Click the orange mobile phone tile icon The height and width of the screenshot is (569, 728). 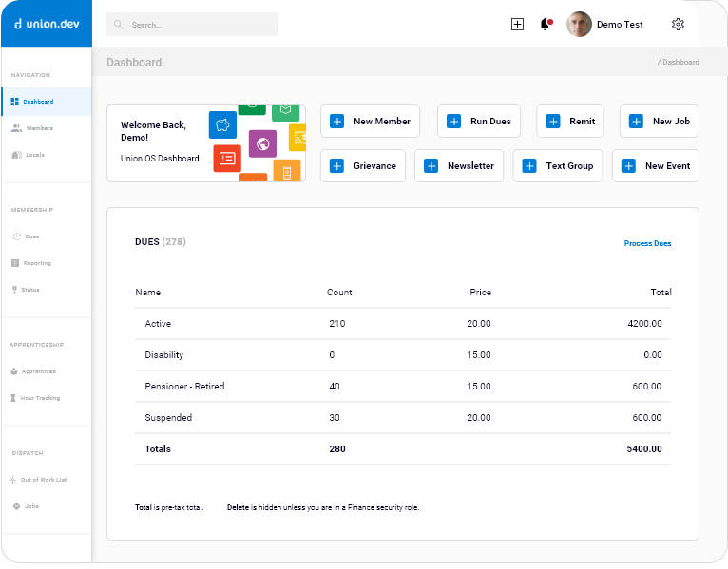[x=286, y=171]
